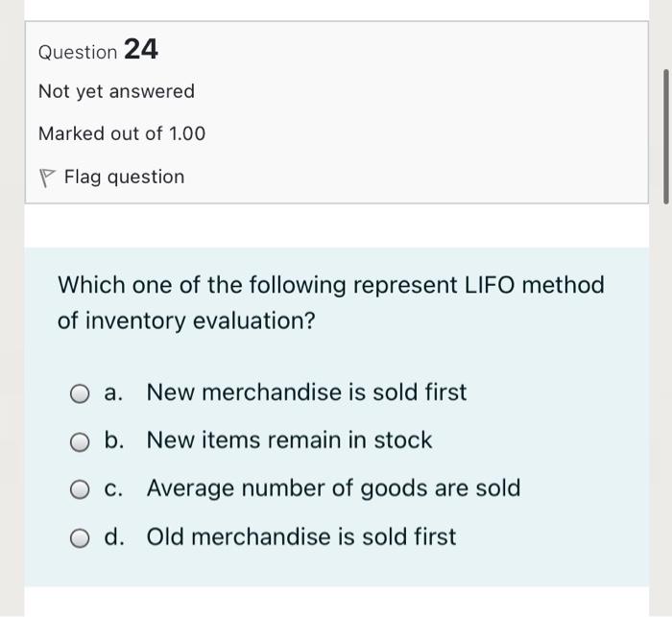Click the word 'Question' in the heading
This screenshot has width=672, height=617.
(77, 52)
